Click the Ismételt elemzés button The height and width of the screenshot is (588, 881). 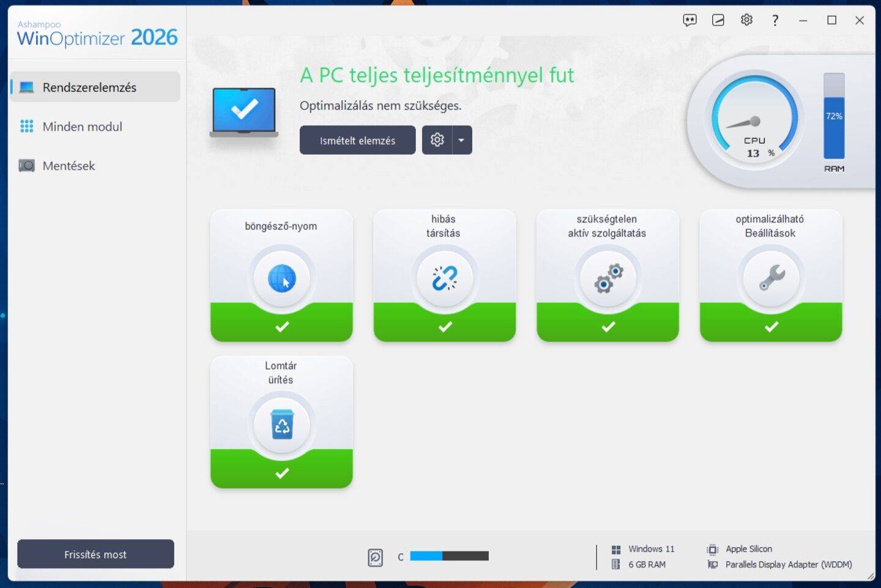(x=358, y=140)
